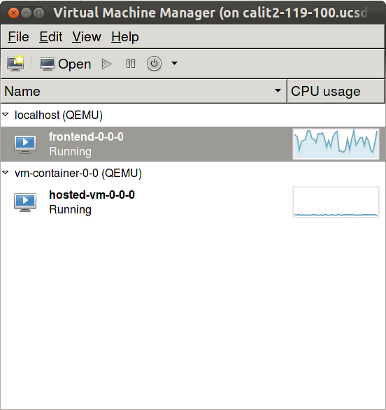Click the Name column sort arrow
386x410 pixels.
pyautogui.click(x=277, y=91)
